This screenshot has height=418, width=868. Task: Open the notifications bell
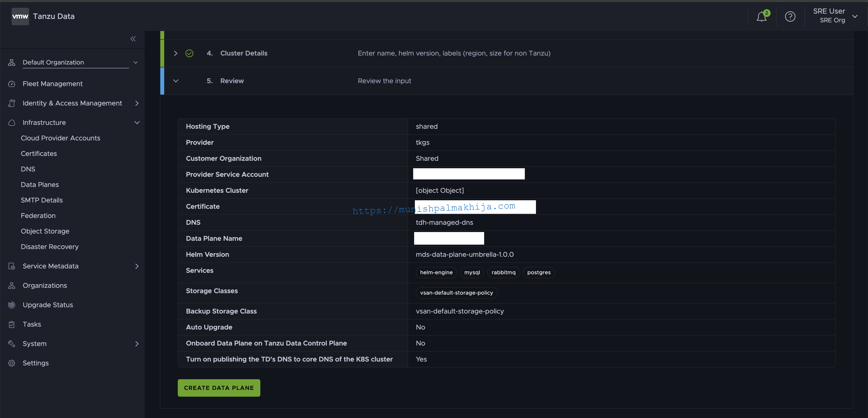point(761,16)
